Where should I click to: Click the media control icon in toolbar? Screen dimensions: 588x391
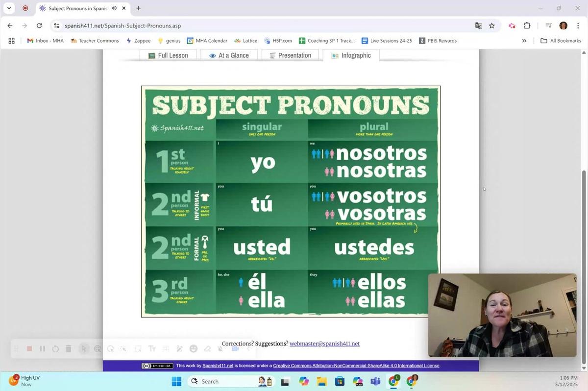[549, 25]
